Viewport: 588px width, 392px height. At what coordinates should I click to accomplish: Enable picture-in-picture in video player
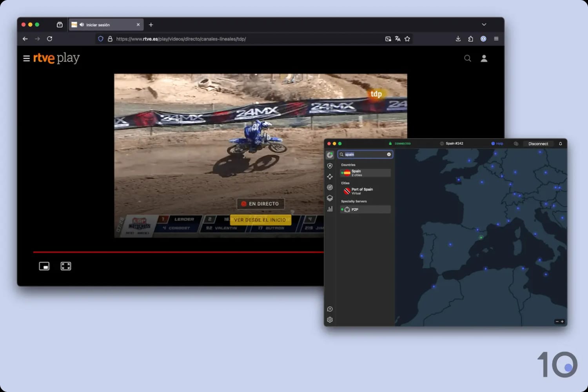(44, 266)
